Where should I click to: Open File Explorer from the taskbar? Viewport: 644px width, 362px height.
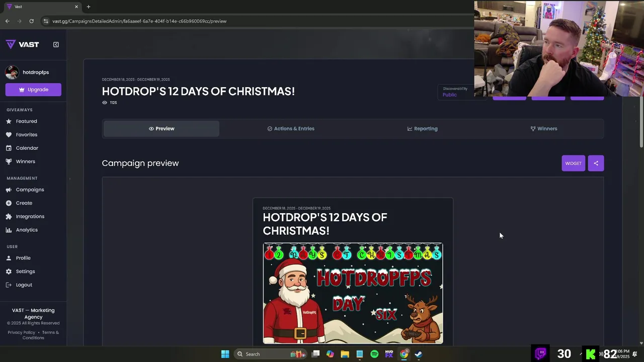[x=345, y=354]
